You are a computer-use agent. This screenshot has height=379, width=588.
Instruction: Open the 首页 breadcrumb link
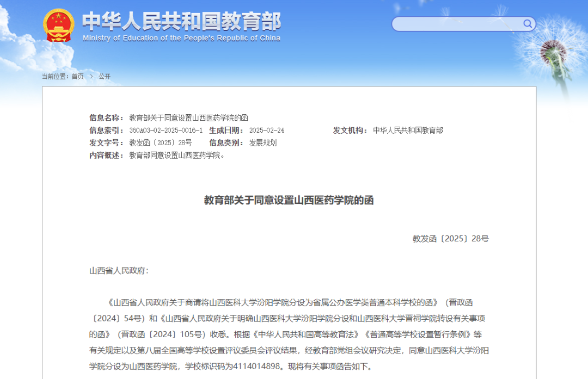[x=78, y=77]
